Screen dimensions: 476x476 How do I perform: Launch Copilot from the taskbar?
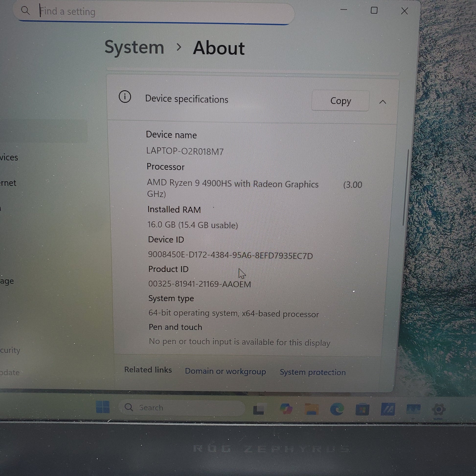(286, 409)
